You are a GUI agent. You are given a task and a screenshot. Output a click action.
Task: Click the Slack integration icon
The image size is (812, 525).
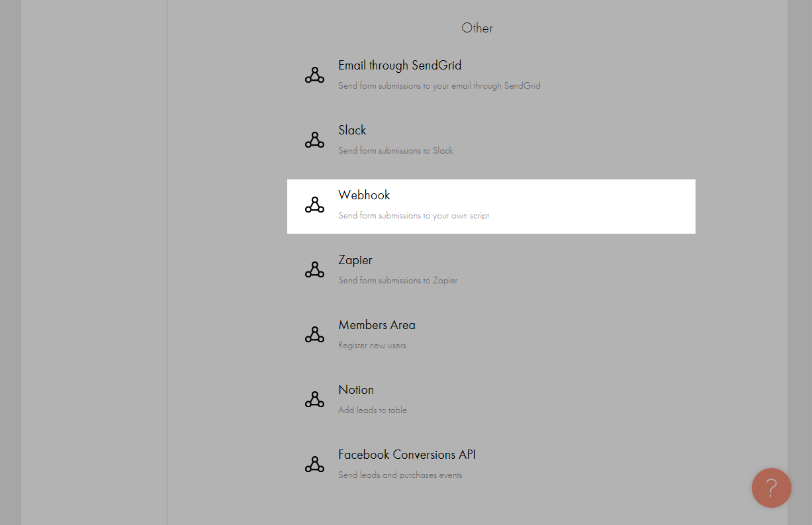[x=314, y=140]
